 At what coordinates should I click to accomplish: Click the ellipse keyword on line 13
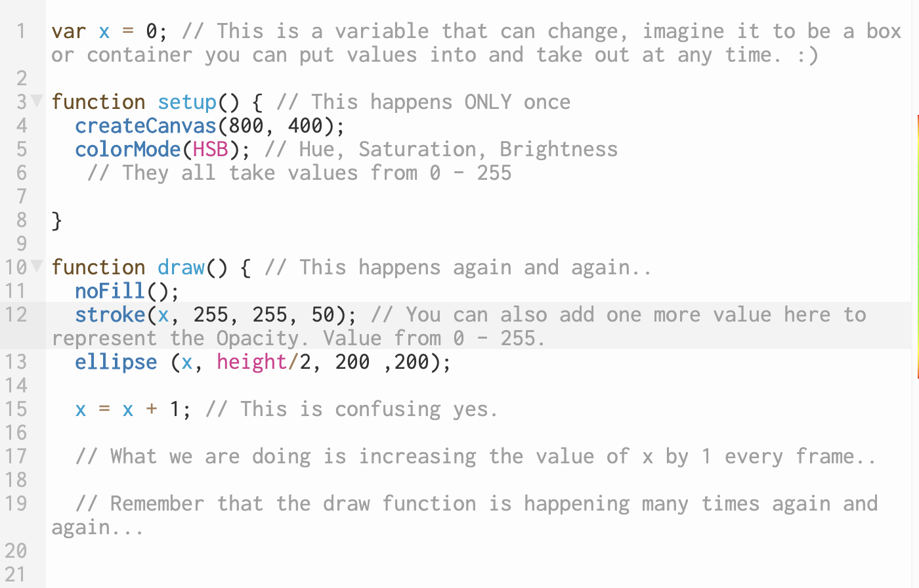(116, 362)
